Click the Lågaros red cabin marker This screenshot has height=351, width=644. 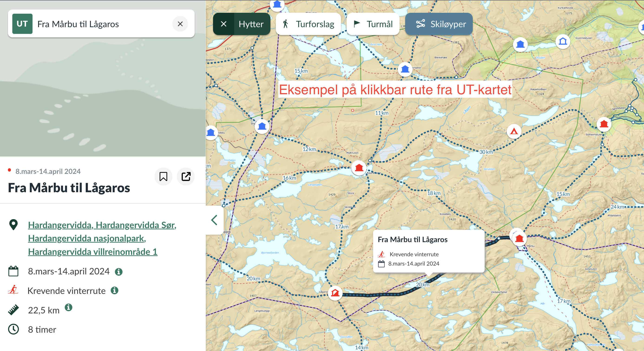coord(335,292)
